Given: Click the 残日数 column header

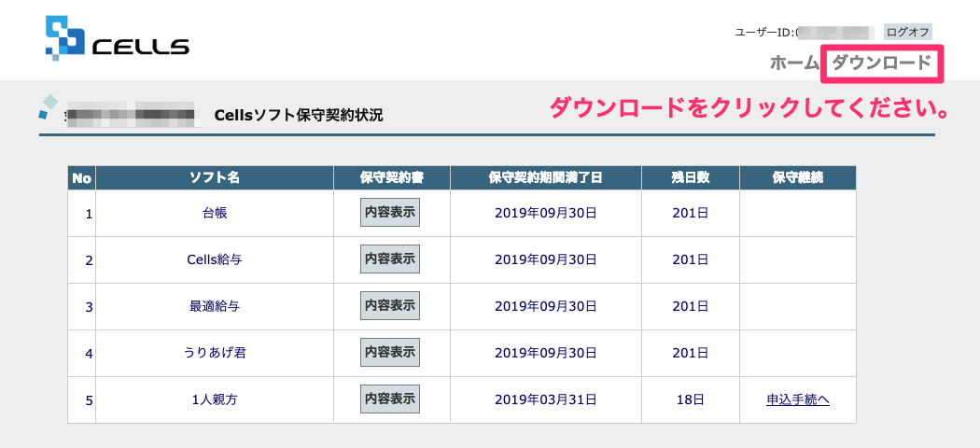Looking at the screenshot, I should 691,178.
